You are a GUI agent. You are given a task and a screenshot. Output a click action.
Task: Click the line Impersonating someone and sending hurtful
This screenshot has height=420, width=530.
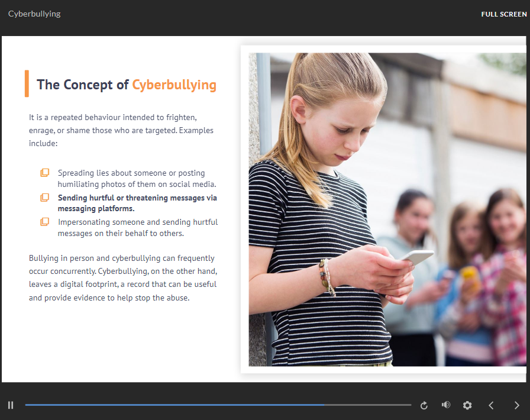point(138,227)
